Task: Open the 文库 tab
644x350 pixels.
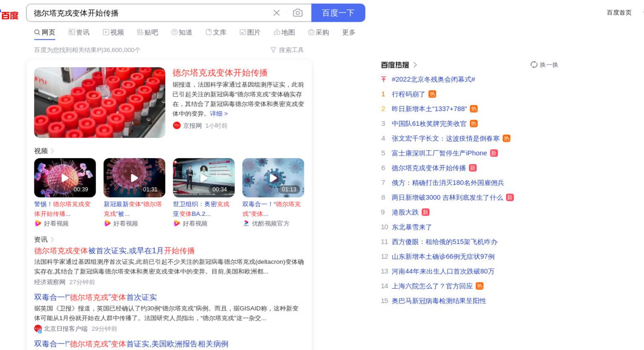Action: coord(216,32)
